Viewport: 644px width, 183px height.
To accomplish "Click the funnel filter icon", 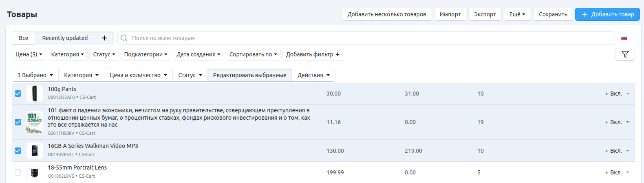I will (x=625, y=54).
